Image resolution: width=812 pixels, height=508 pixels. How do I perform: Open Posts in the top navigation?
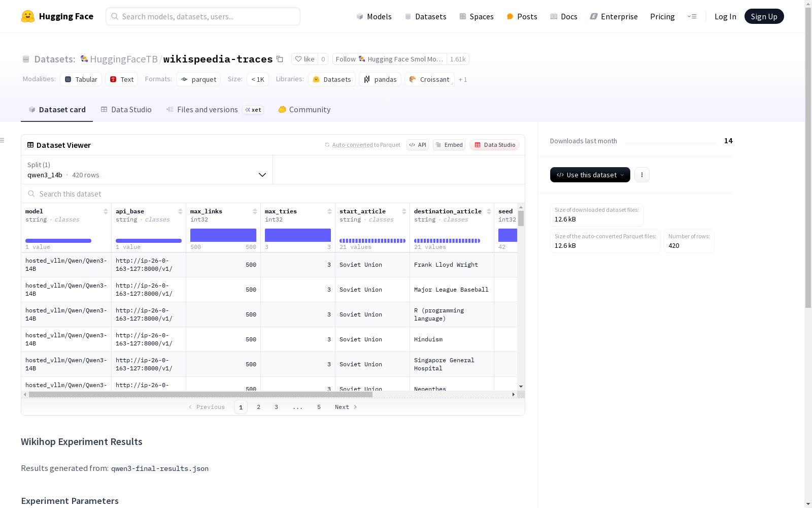(522, 16)
